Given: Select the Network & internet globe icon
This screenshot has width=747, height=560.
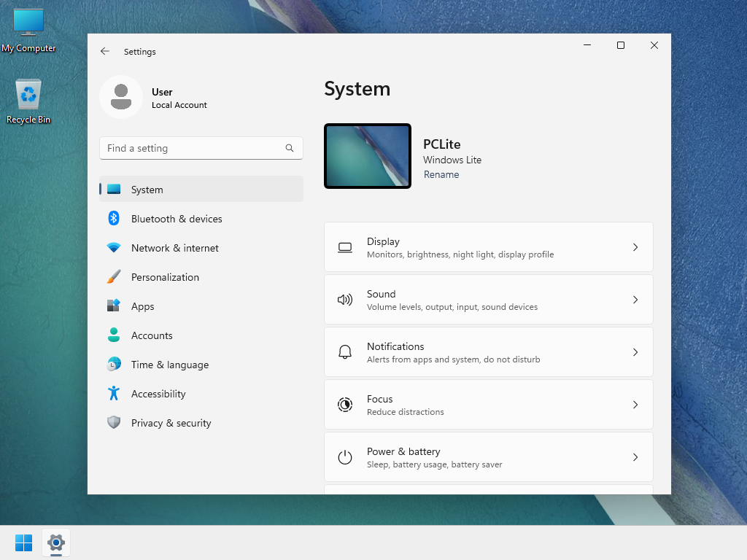Looking at the screenshot, I should point(115,248).
